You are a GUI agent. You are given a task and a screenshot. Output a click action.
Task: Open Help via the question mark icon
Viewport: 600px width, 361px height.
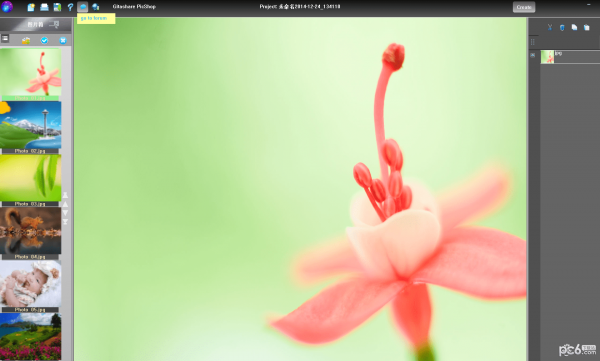pyautogui.click(x=70, y=7)
